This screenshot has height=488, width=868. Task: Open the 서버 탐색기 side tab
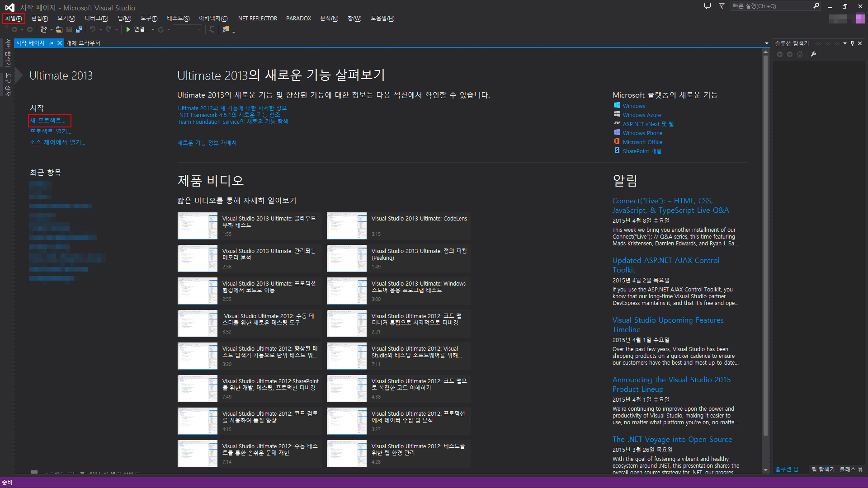(x=8, y=52)
